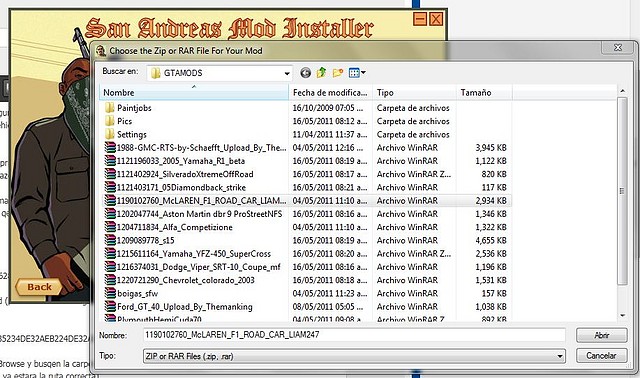Sort files by Tamaño column
Viewport: 640px width, 378px height.
484,93
